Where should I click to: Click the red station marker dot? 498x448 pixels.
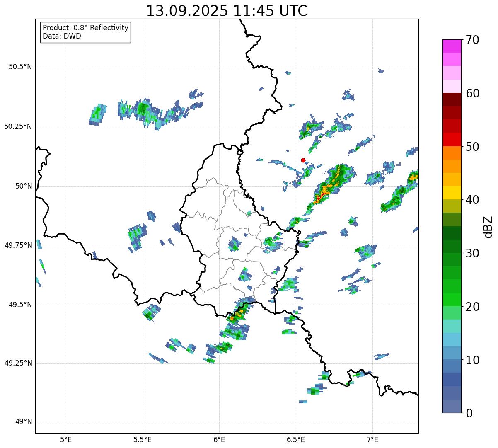pos(303,160)
